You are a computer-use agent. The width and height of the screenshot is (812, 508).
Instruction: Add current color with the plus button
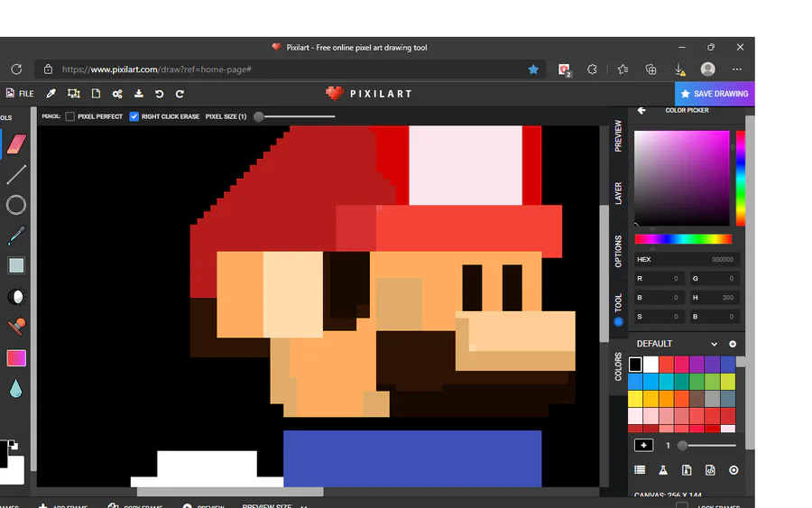[643, 446]
